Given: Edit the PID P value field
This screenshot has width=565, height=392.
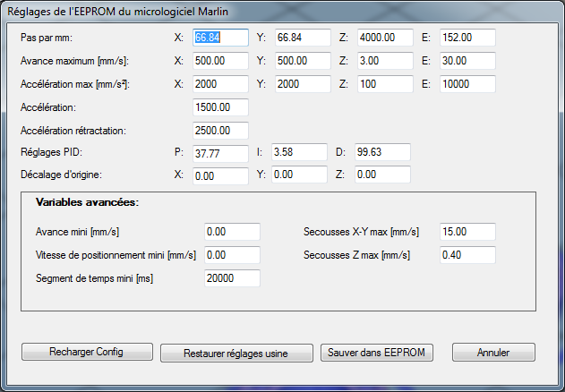Looking at the screenshot, I should pyautogui.click(x=220, y=153).
